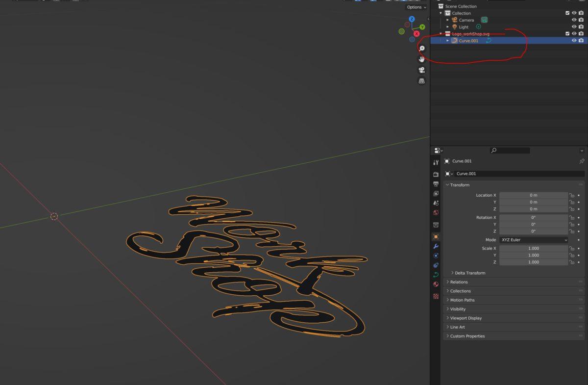Click the Location X value field
Image resolution: width=588 pixels, height=385 pixels.
click(534, 195)
